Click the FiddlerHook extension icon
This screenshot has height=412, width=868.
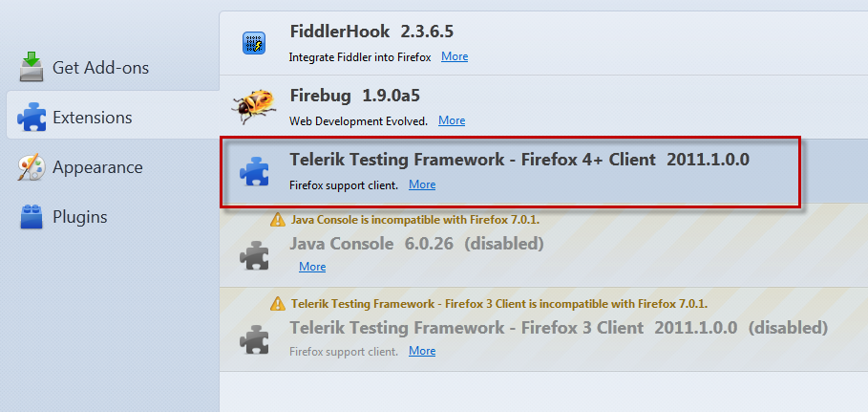[254, 43]
